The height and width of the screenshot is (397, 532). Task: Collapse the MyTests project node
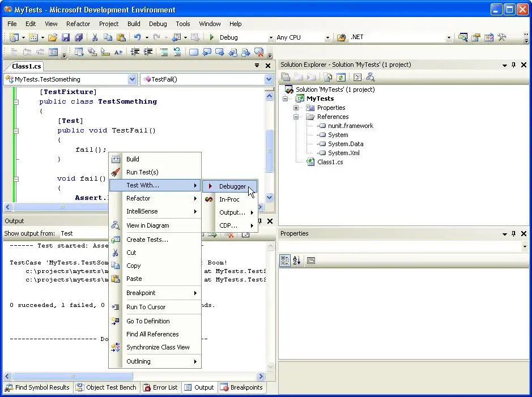click(x=286, y=99)
